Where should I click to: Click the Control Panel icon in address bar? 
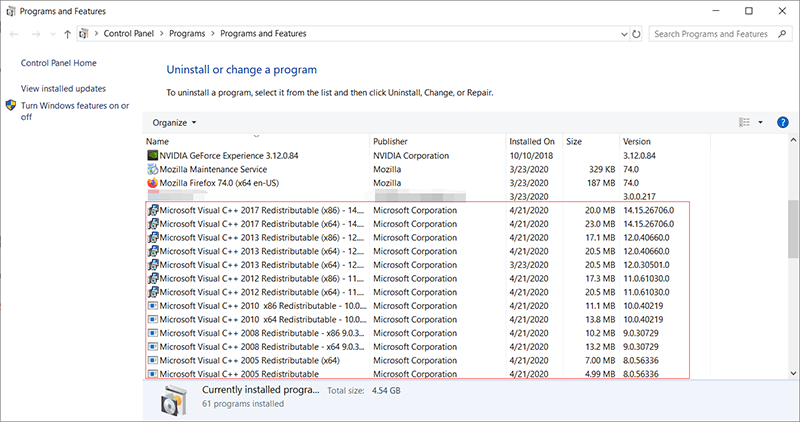pyautogui.click(x=84, y=34)
